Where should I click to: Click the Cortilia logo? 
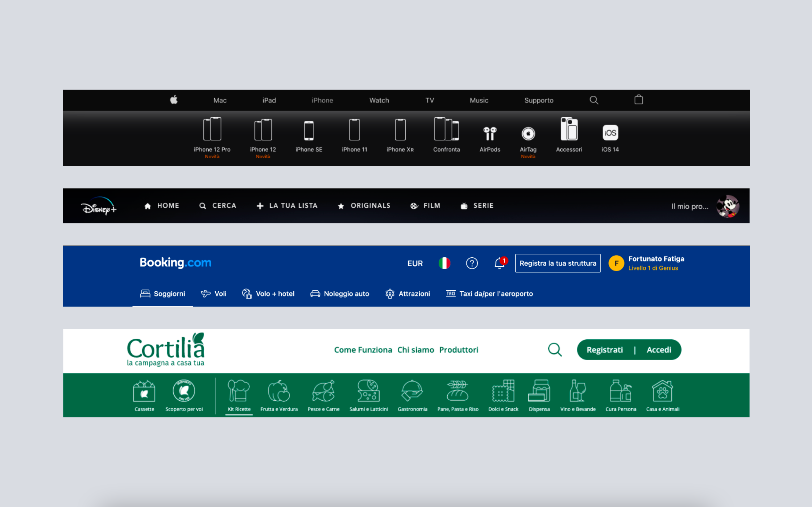(x=166, y=349)
